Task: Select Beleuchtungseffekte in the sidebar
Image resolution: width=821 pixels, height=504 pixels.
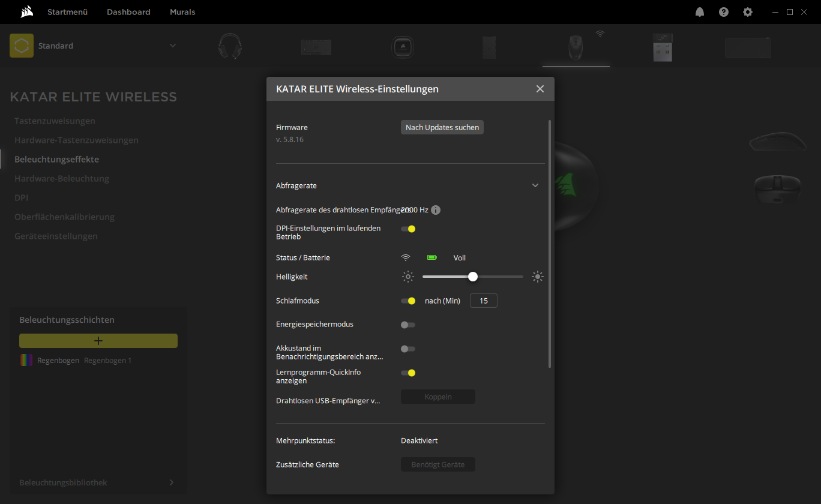Action: point(56,159)
